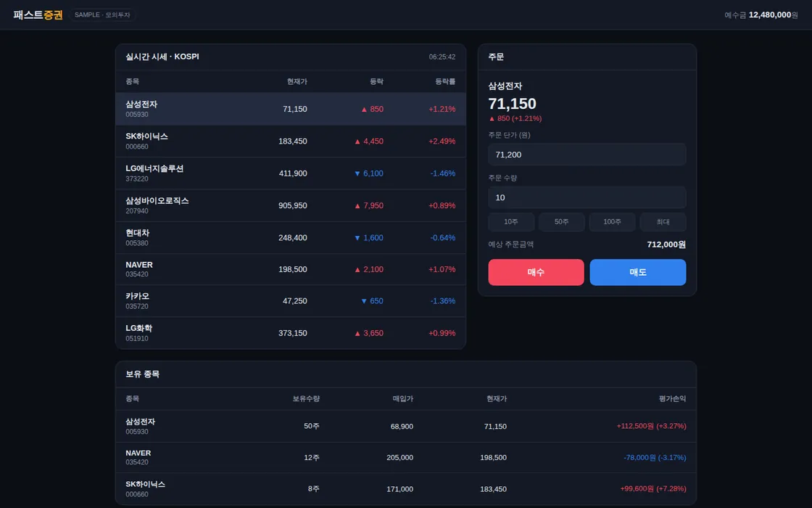
Task: Click the 최대 maximum quantity button
Action: click(663, 222)
